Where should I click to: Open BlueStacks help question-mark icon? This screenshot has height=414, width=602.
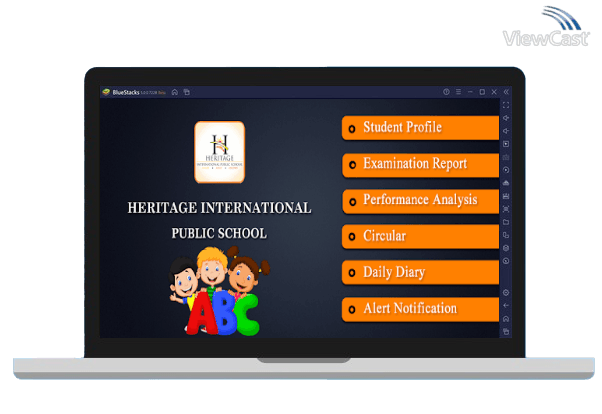point(446,92)
